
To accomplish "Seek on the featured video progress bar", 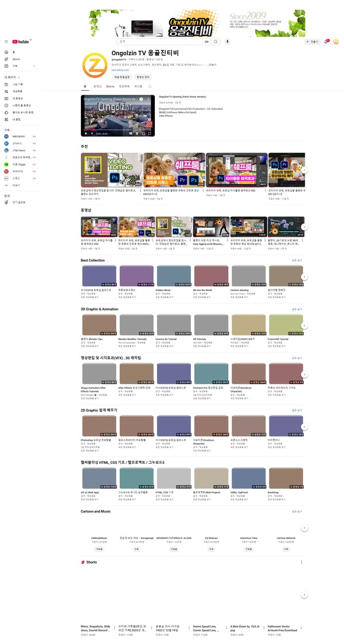I will pos(118,129).
